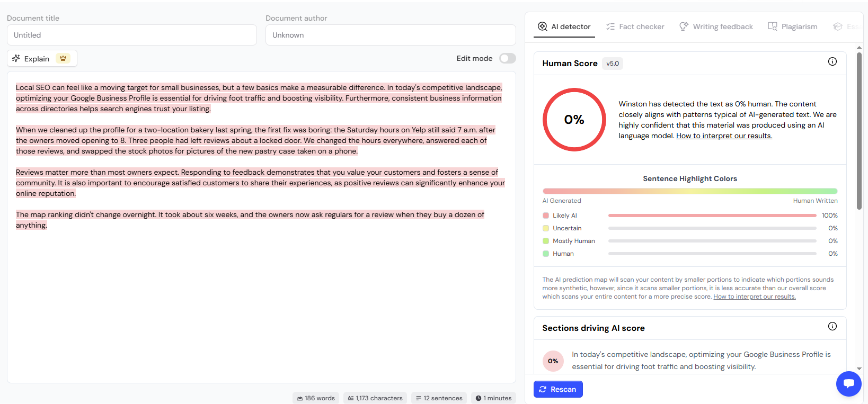The image size is (868, 404).
Task: Open the chat support bubble
Action: tap(848, 383)
